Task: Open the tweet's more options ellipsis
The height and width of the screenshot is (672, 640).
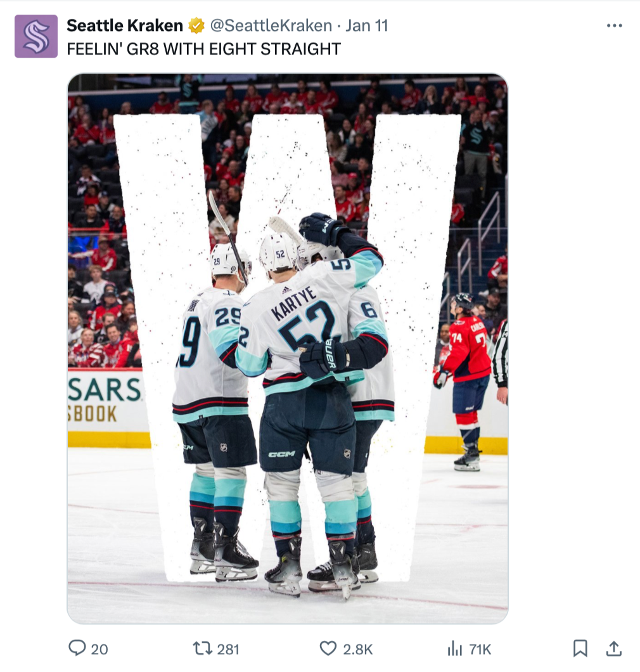Action: [614, 26]
